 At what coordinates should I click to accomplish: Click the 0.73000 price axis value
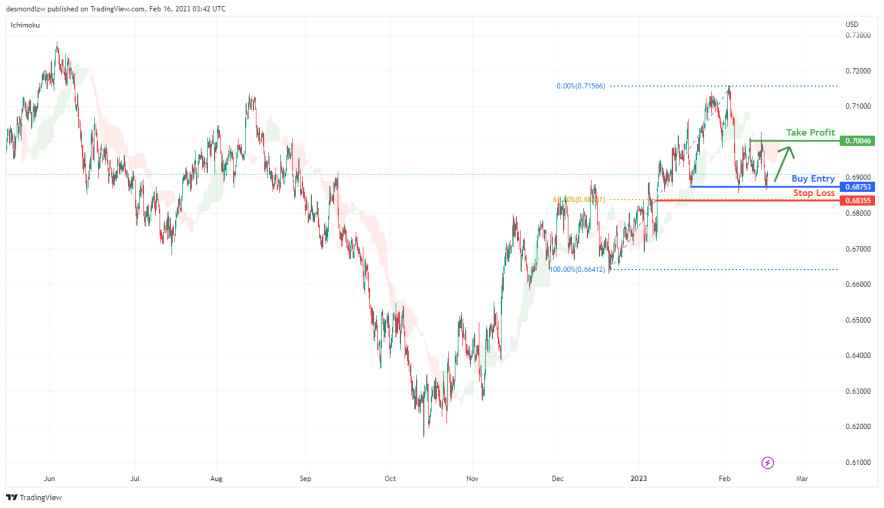(858, 36)
